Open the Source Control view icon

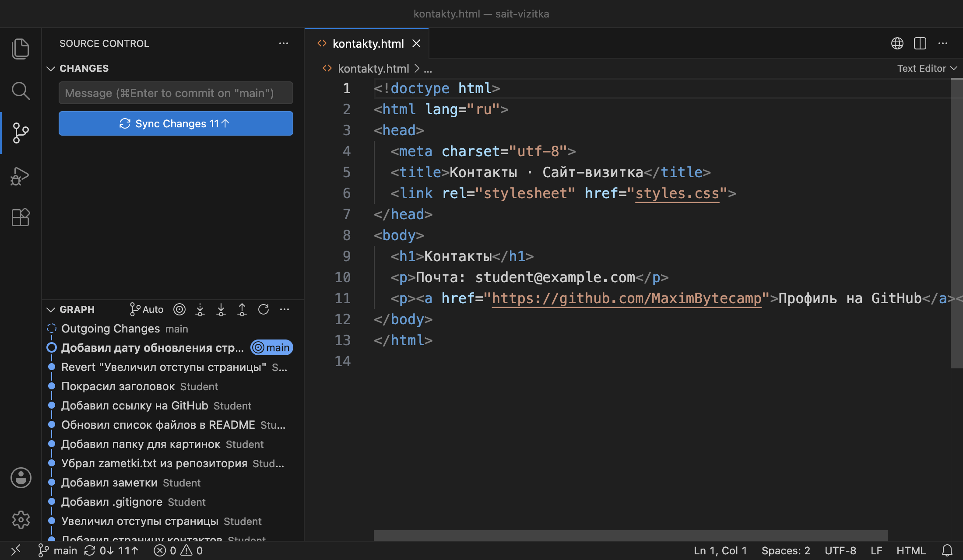[x=21, y=133]
